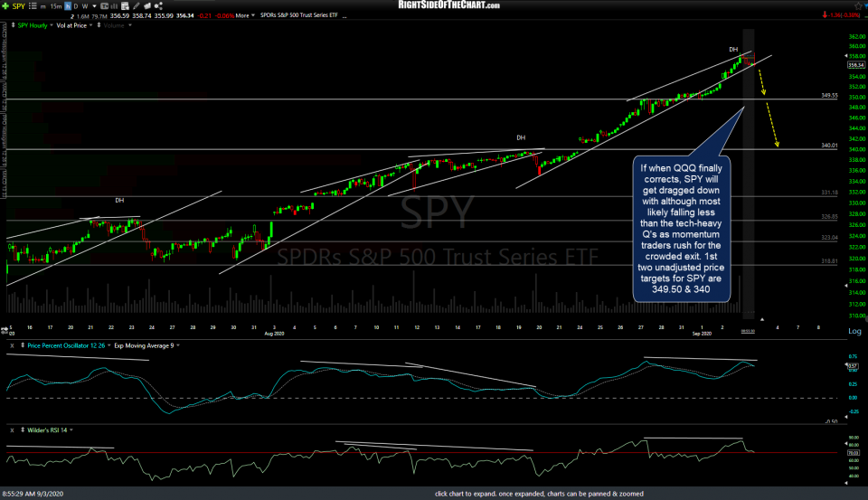Click the time-axis scroll arrows at bottom left
The image size is (868, 500).
coord(5,330)
